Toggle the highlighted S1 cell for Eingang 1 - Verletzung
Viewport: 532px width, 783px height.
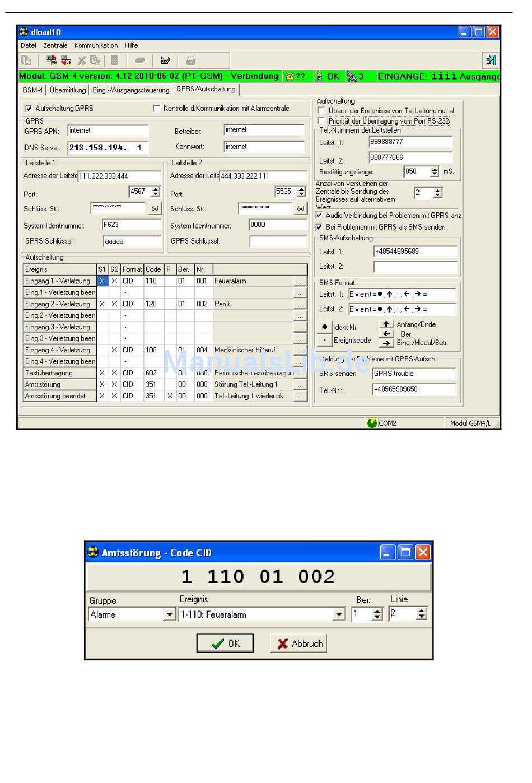coord(102,281)
